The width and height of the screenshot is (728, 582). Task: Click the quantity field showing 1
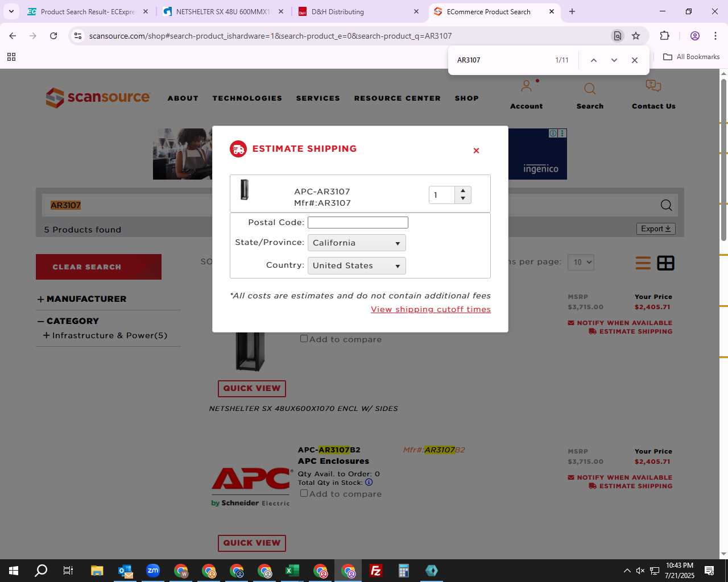(442, 195)
